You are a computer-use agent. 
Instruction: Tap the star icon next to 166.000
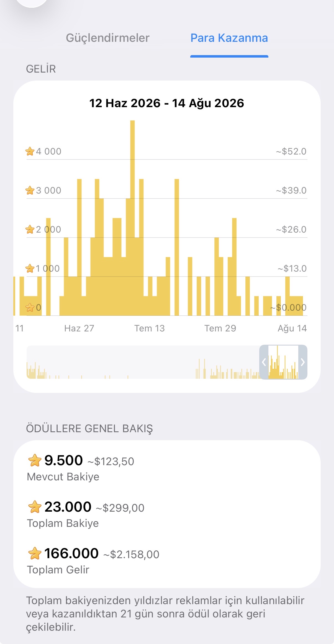click(35, 553)
